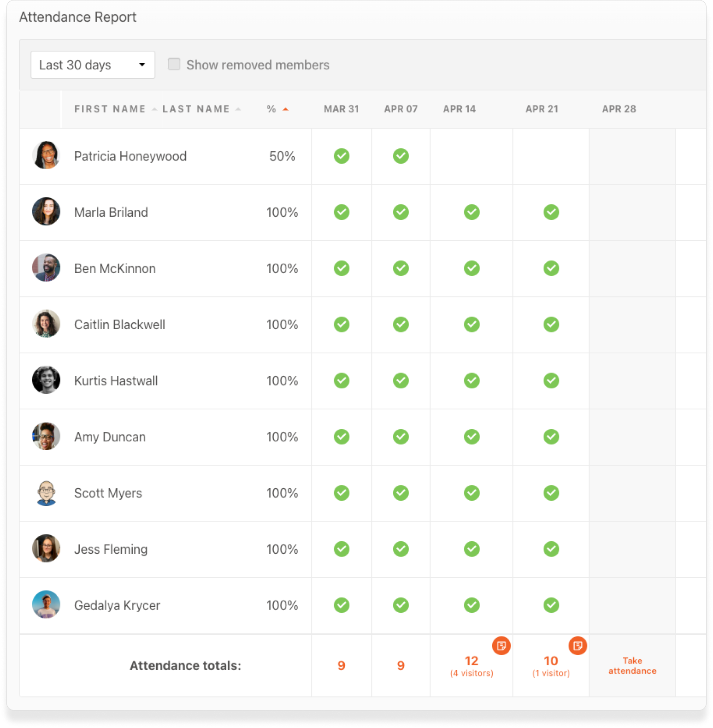
Task: Click Marla Briland's Apr 21 attendance checkmark
Action: click(x=551, y=212)
